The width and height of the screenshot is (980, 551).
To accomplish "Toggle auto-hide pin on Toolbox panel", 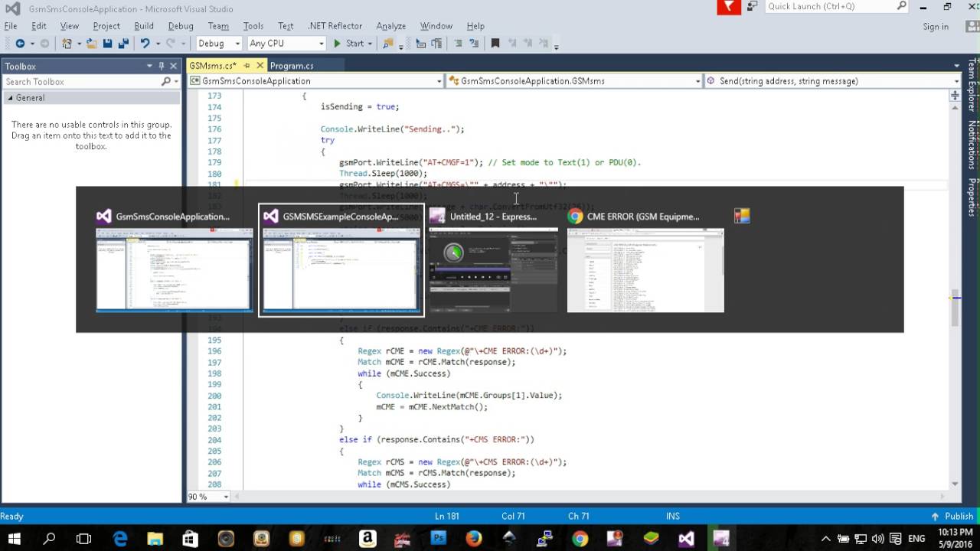I will coord(162,66).
